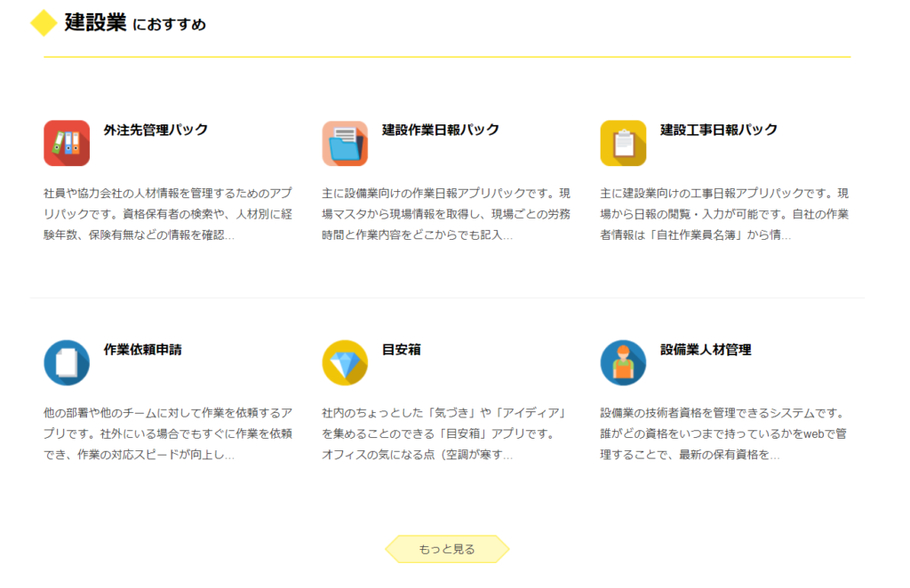The image size is (910, 588).
Task: Open the 建設工事日報パック title link
Action: [x=718, y=129]
